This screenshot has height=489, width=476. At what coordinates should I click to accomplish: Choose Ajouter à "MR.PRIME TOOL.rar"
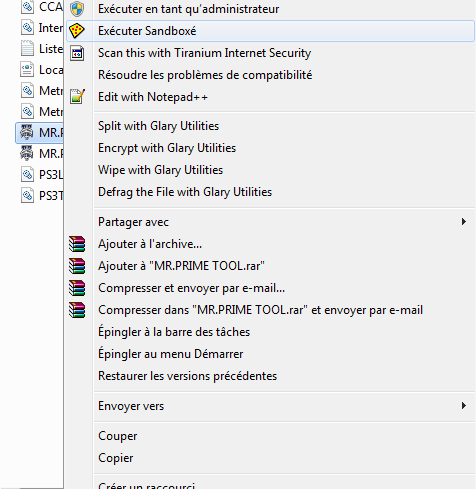point(181,266)
